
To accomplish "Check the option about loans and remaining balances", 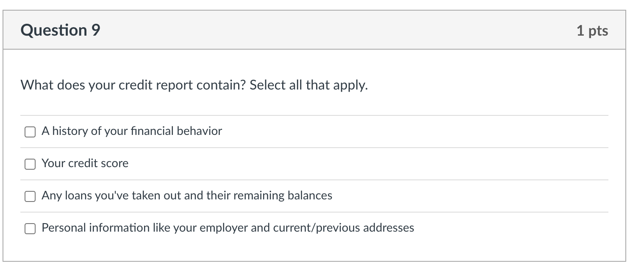I will pos(30,196).
